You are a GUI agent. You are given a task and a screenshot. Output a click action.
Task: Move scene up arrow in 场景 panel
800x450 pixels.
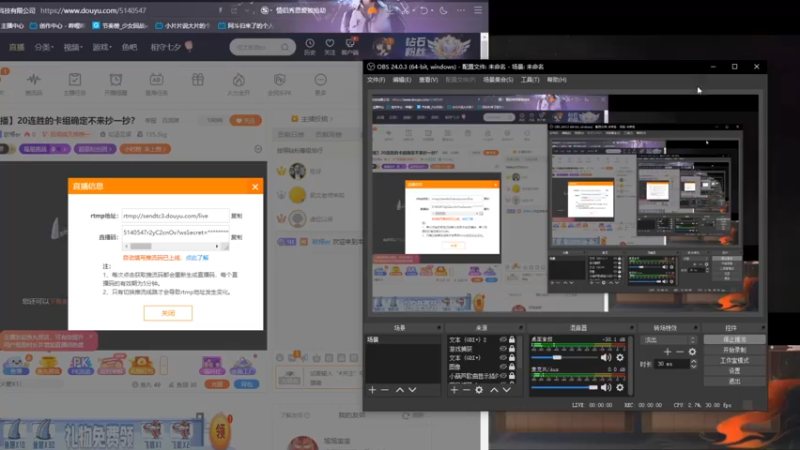pyautogui.click(x=400, y=390)
